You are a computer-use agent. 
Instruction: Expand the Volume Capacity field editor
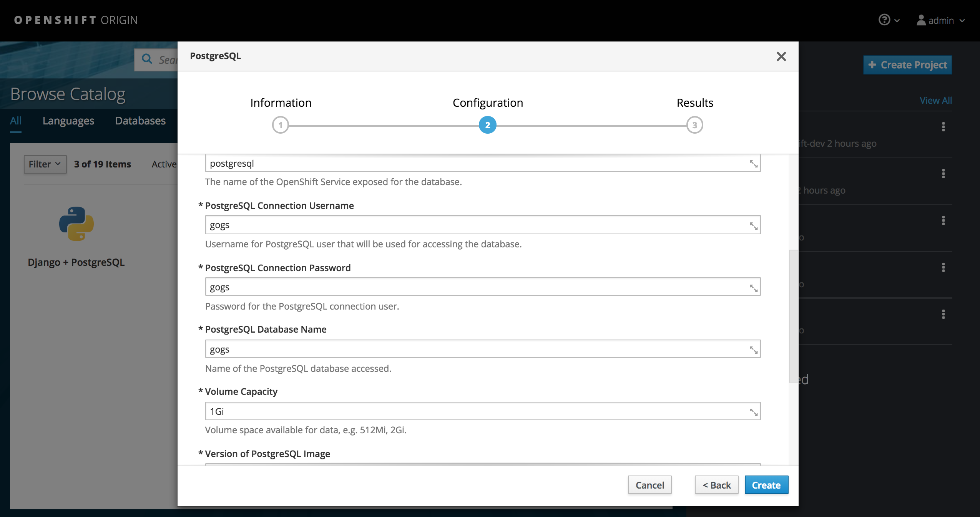coord(753,412)
